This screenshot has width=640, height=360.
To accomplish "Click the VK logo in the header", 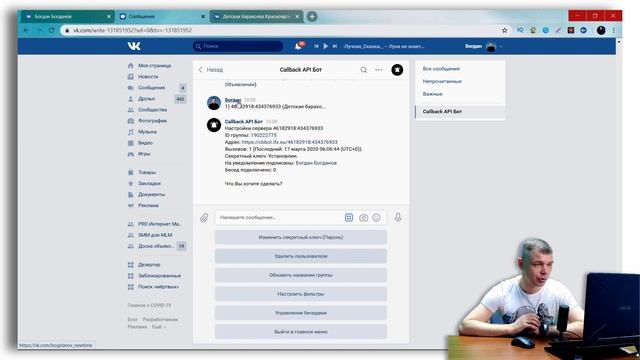I will click(x=134, y=46).
